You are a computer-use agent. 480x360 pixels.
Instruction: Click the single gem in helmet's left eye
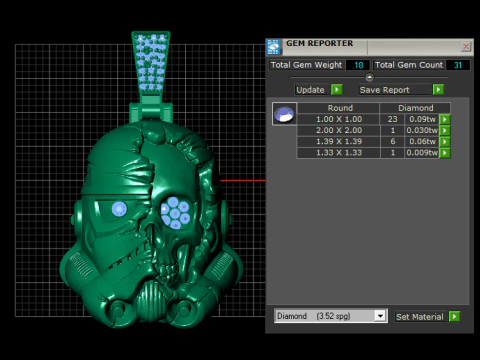pos(119,209)
